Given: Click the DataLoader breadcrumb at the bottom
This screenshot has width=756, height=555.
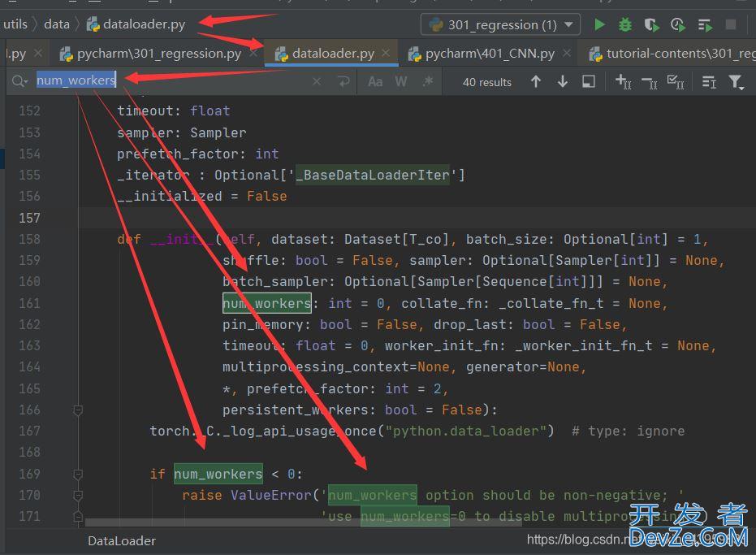Looking at the screenshot, I should click(122, 541).
